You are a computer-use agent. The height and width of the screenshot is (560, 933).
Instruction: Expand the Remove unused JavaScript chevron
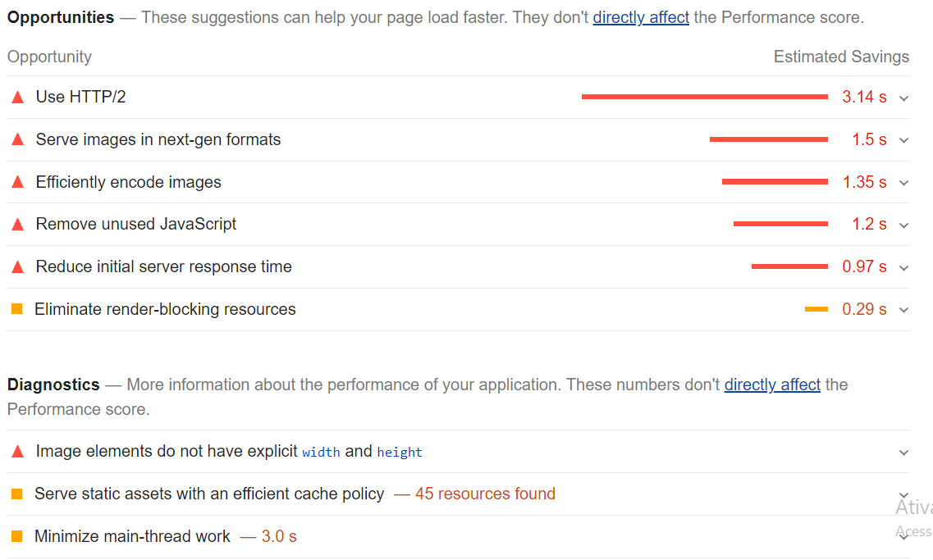pos(903,225)
